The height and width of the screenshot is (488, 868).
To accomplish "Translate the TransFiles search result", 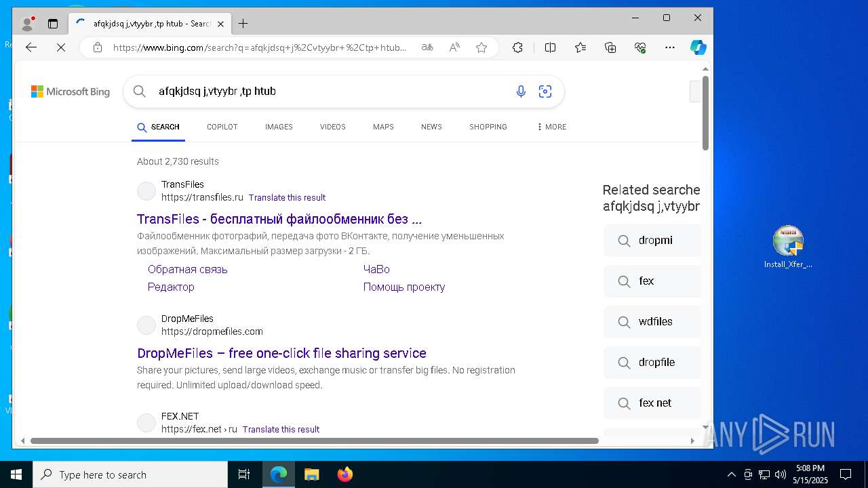I will [x=287, y=198].
